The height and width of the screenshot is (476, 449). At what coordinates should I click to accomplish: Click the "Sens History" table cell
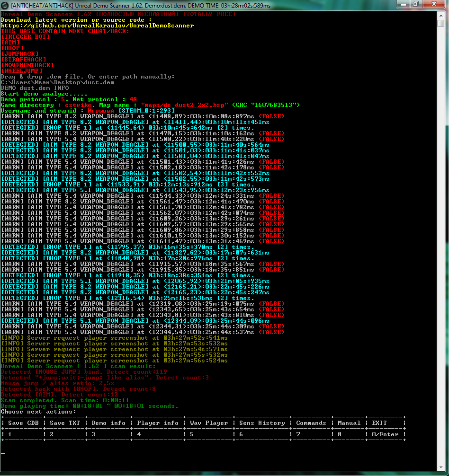pyautogui.click(x=262, y=423)
